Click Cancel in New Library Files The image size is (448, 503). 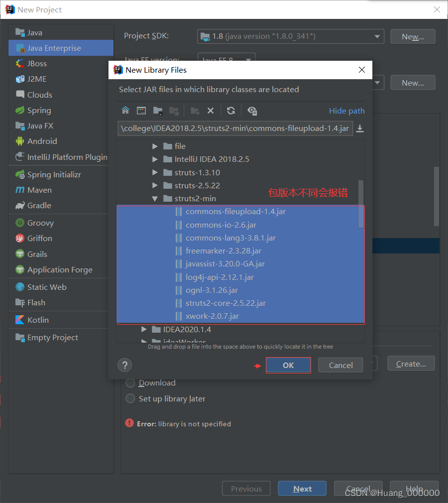point(340,365)
